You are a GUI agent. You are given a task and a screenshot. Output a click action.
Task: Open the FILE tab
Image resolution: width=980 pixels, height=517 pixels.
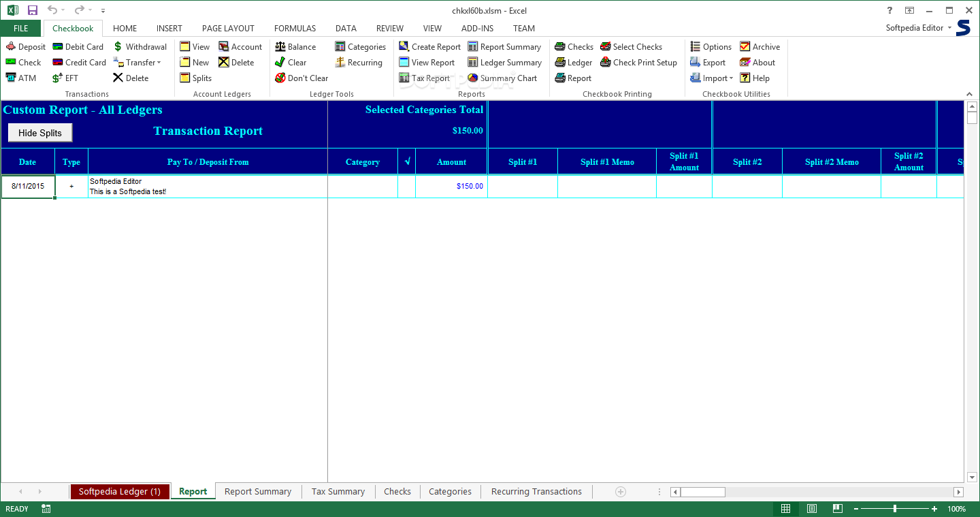click(x=21, y=29)
